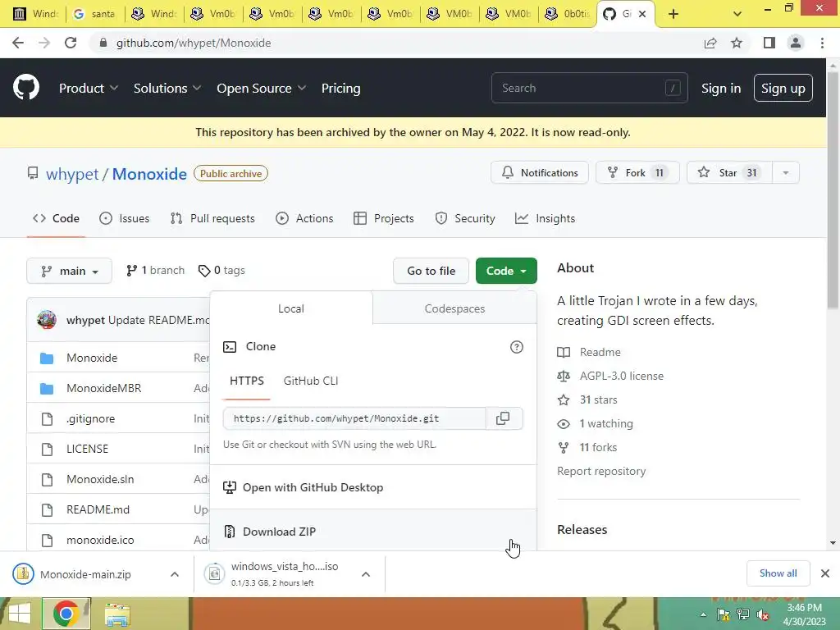Screen dimensions: 840x630
Task: Click muted volume icon in system tray
Action: (x=764, y=614)
